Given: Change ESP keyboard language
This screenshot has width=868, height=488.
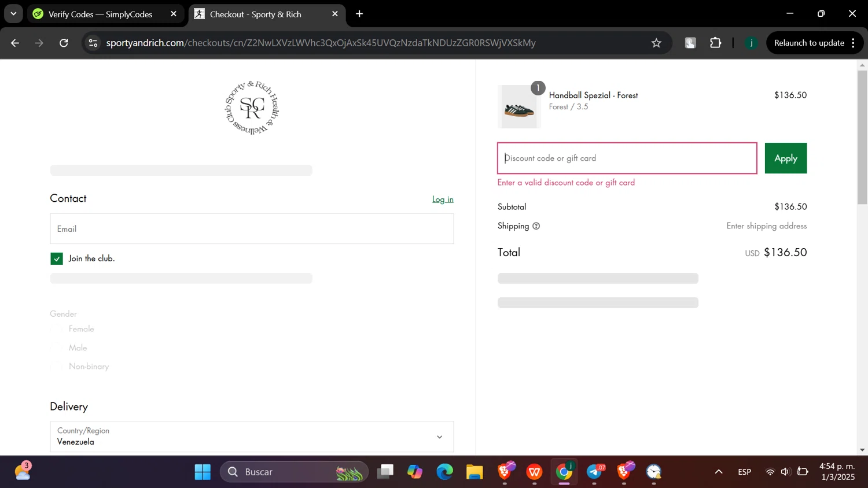Looking at the screenshot, I should click(x=745, y=472).
